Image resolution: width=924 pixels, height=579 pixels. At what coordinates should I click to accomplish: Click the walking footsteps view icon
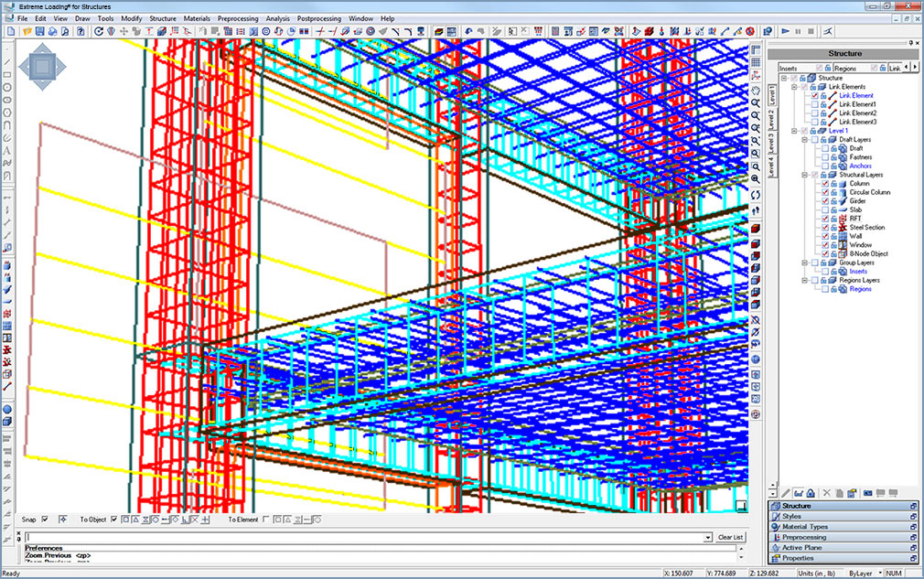pyautogui.click(x=756, y=211)
